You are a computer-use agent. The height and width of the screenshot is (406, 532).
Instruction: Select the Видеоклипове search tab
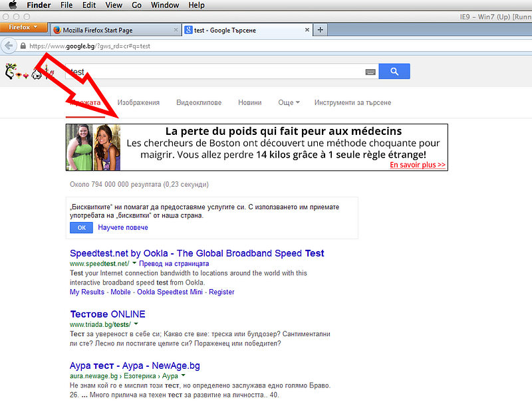pos(199,102)
